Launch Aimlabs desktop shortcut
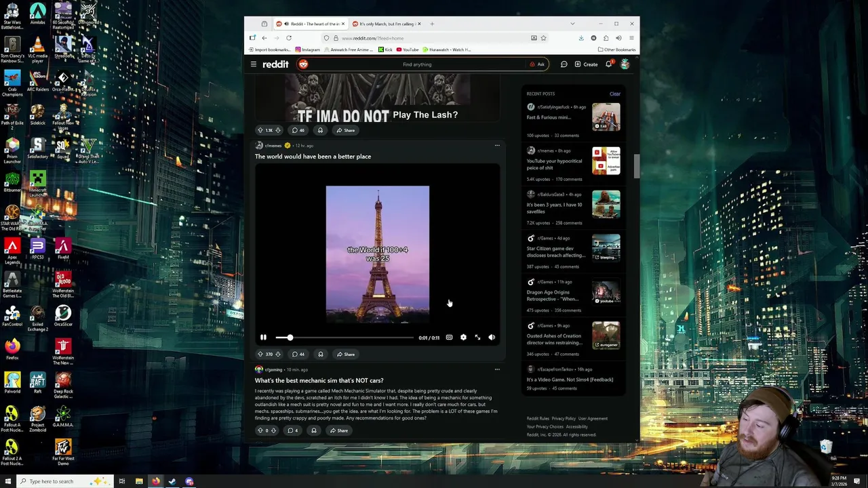This screenshot has height=488, width=868. [37, 14]
